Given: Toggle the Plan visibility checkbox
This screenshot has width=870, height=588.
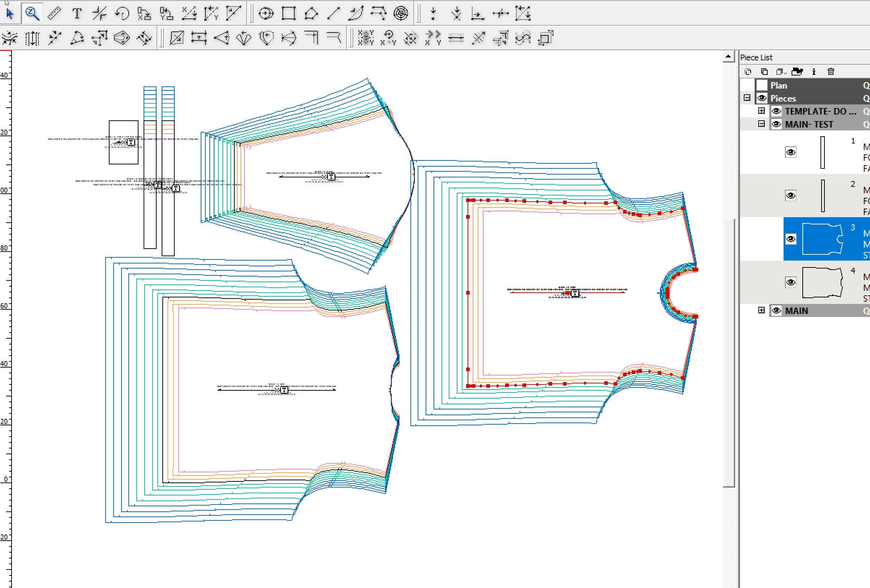Looking at the screenshot, I should click(x=762, y=85).
